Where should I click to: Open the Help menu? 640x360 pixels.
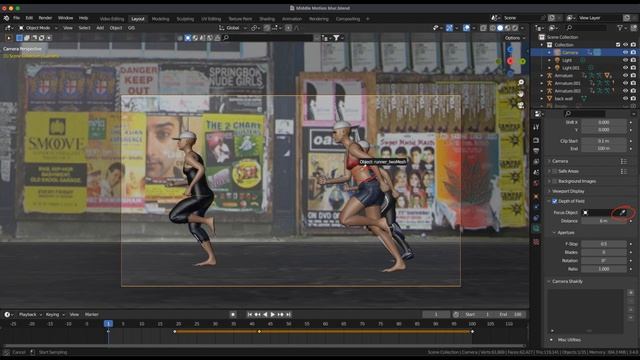point(83,18)
